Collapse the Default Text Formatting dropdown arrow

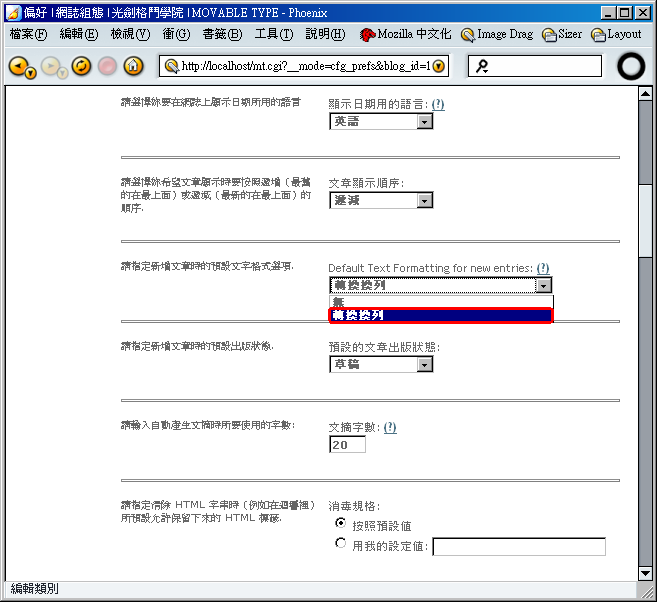click(543, 285)
